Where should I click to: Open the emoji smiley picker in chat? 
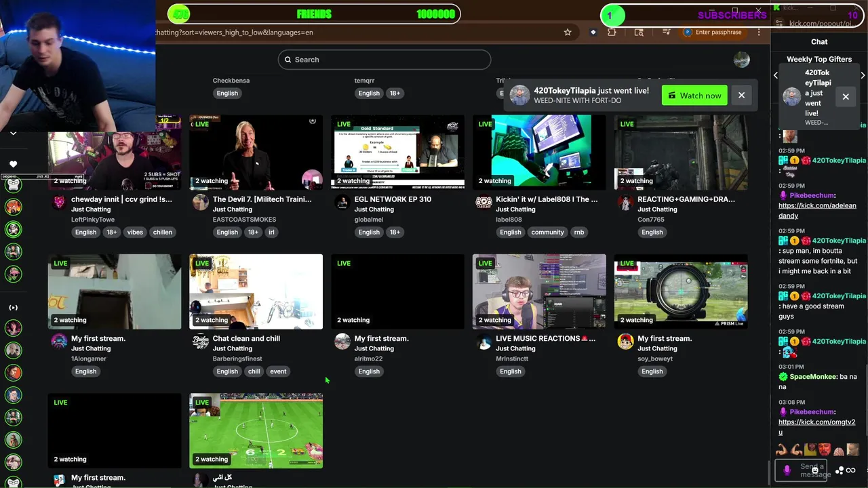814,470
